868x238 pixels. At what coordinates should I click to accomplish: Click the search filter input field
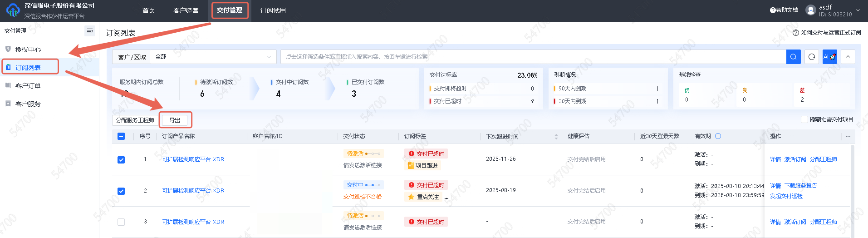click(531, 57)
